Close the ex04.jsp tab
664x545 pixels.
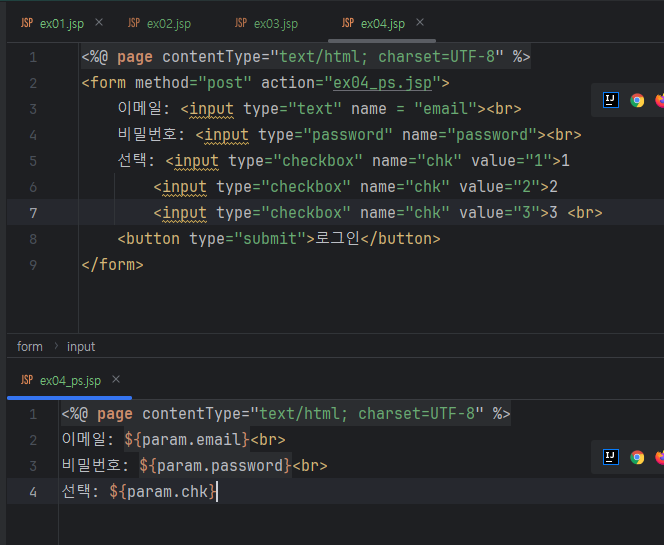420,22
